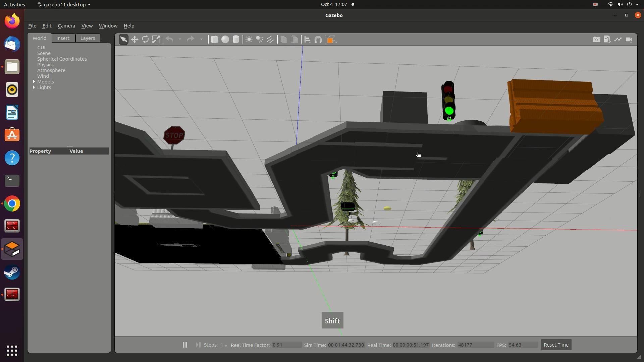
Task: Select Spherical Coordinates in the tree
Action: (x=62, y=59)
